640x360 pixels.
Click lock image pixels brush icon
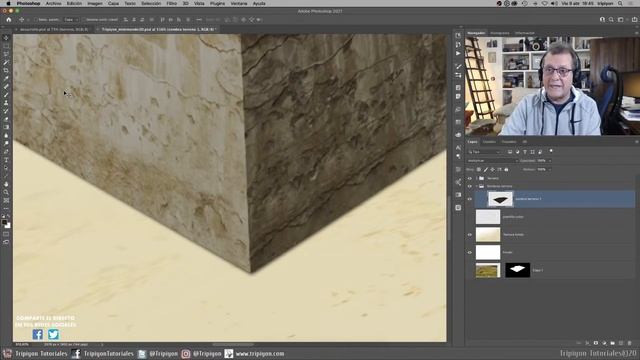click(486, 169)
